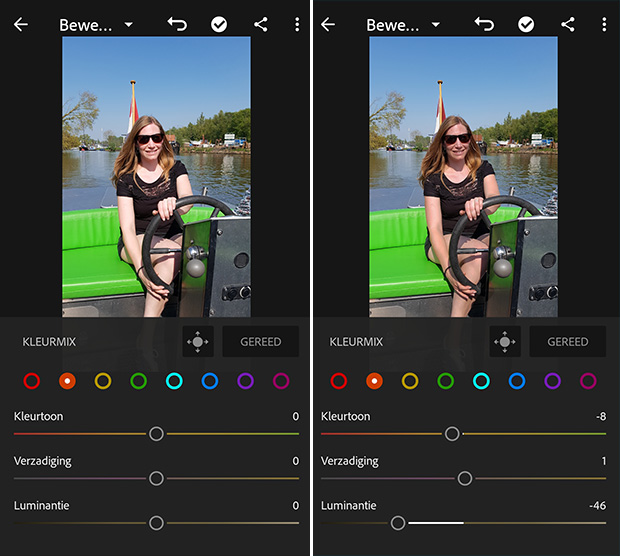The width and height of the screenshot is (620, 556).
Task: Click Kleurtoon slider handle at -8
Action: 452,434
